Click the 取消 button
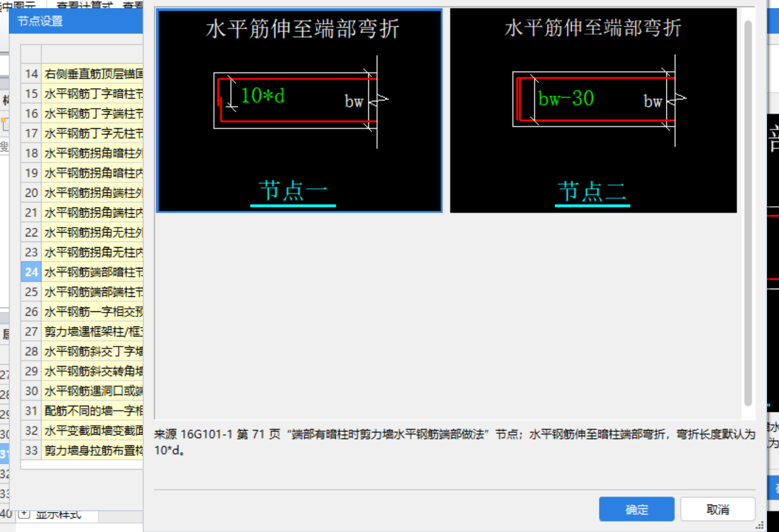Image resolution: width=779 pixels, height=532 pixels. (717, 509)
